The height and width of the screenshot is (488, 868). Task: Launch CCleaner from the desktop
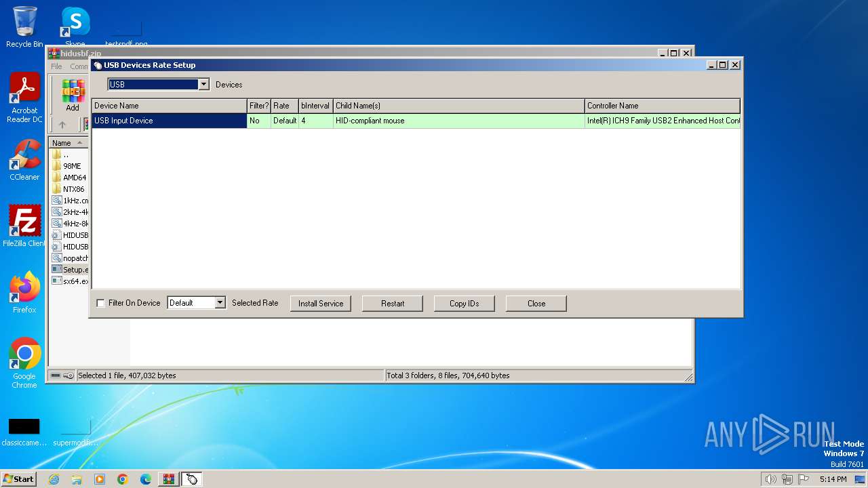(24, 160)
